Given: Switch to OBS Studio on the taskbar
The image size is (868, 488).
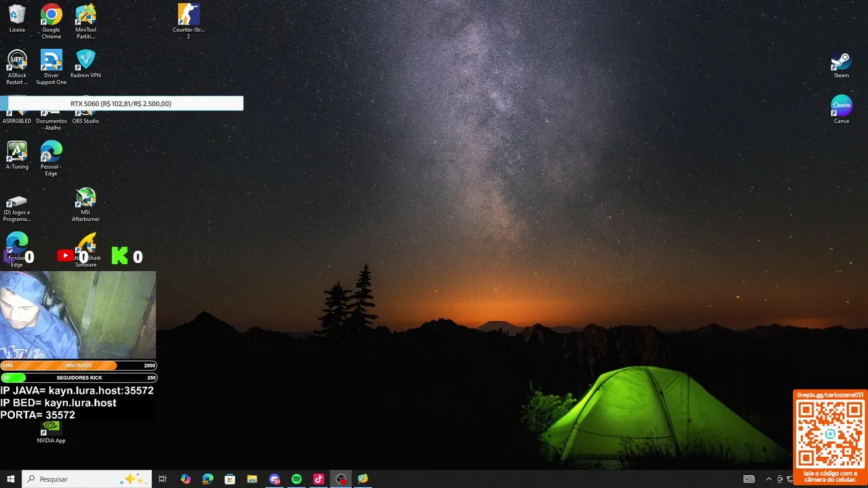Looking at the screenshot, I should click(340, 479).
